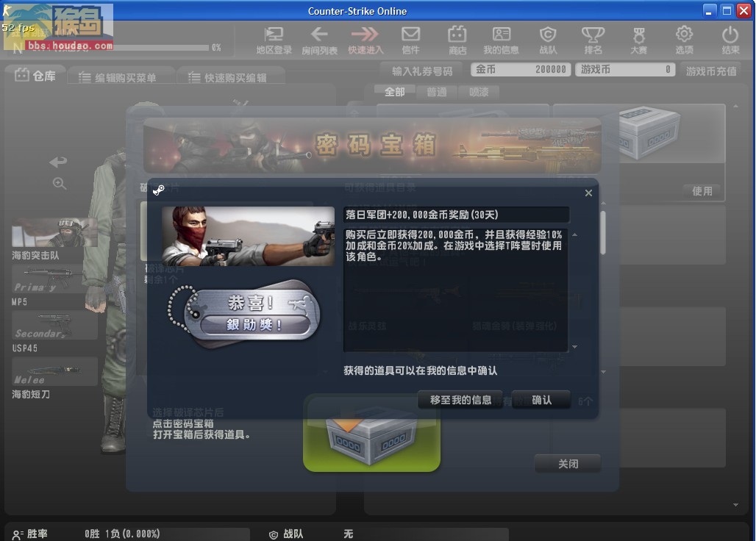Click the reward character image thumbnail
Viewport: 756px width, 541px height.
pyautogui.click(x=248, y=236)
